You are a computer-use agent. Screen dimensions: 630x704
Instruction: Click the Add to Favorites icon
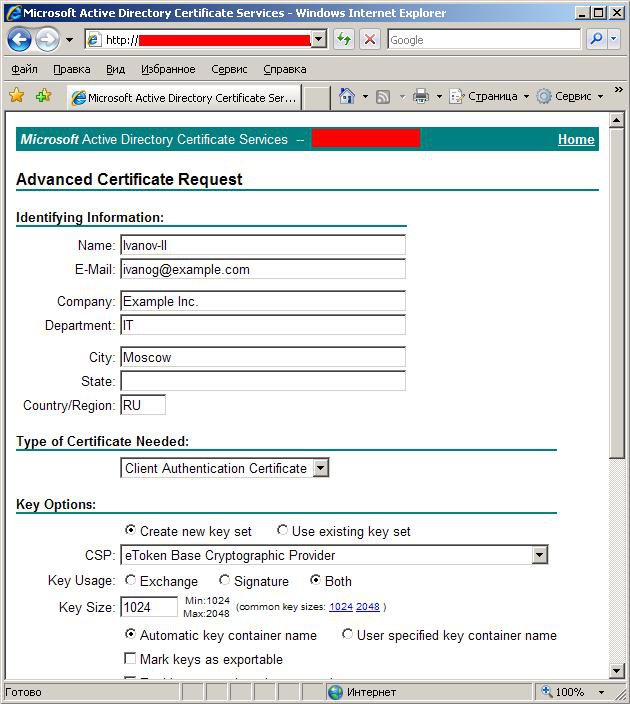[44, 96]
